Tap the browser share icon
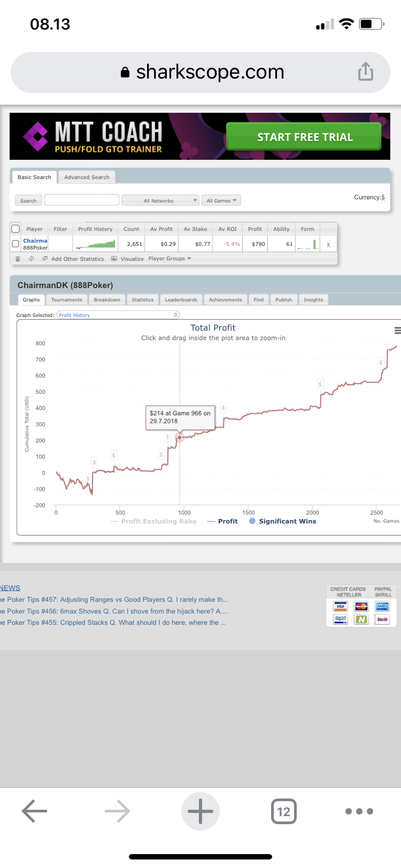401x868 pixels. (x=366, y=71)
